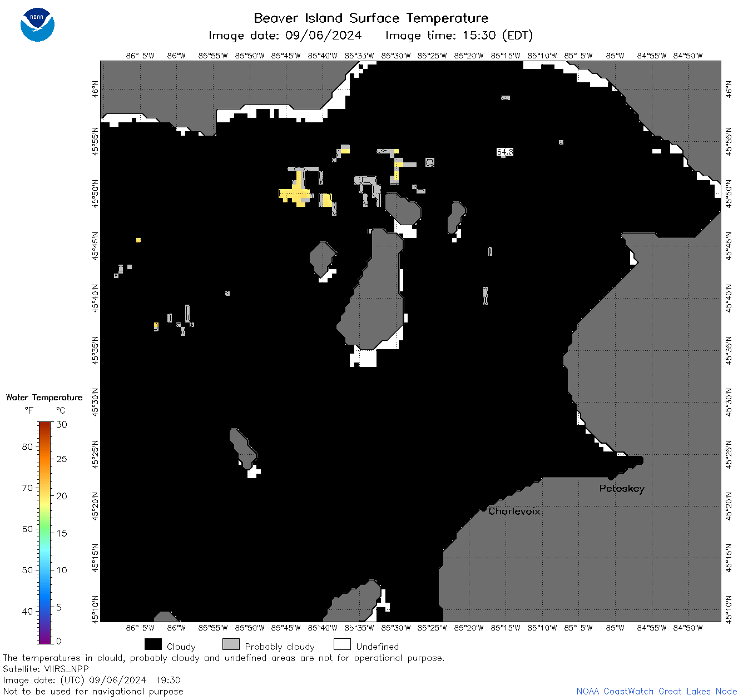Click the °C unit label on legend
743x700 pixels.
[61, 410]
